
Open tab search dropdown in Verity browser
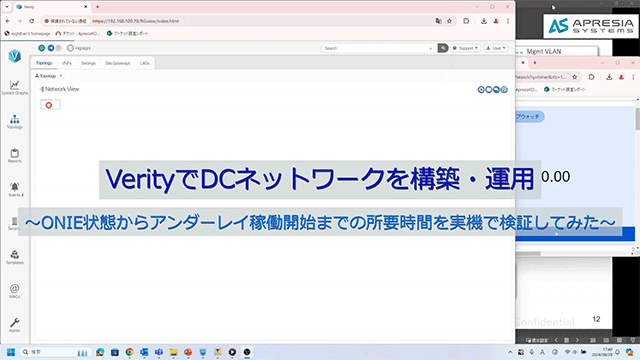pos(7,7)
